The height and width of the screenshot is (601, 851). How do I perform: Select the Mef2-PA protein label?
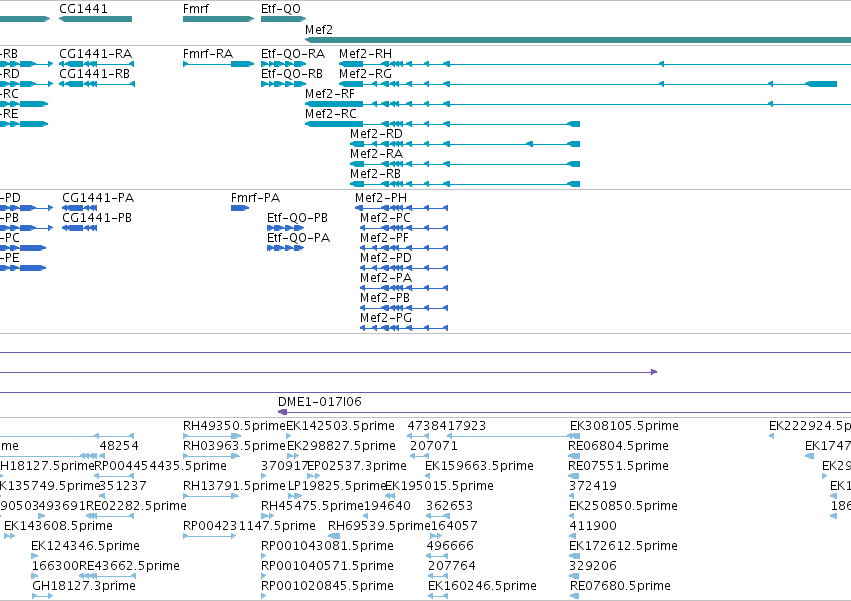pyautogui.click(x=386, y=279)
